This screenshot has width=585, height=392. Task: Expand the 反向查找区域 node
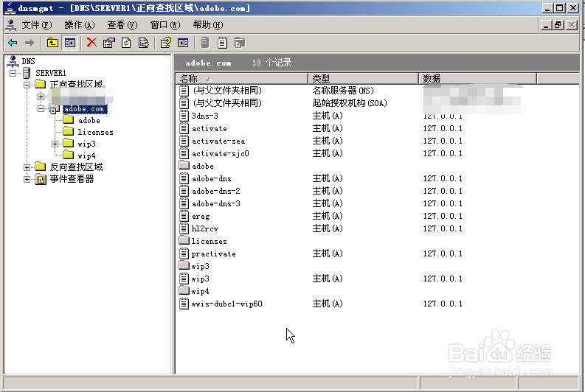27,168
